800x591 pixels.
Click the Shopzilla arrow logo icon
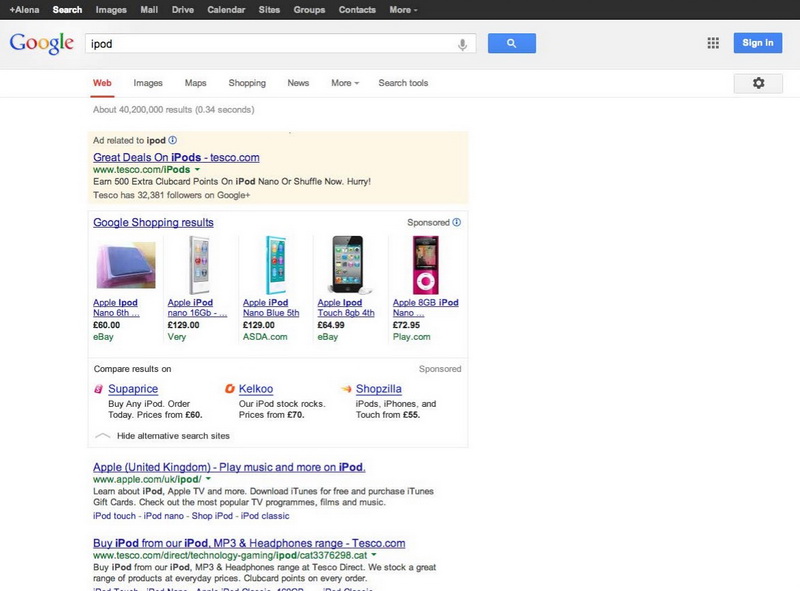point(346,389)
